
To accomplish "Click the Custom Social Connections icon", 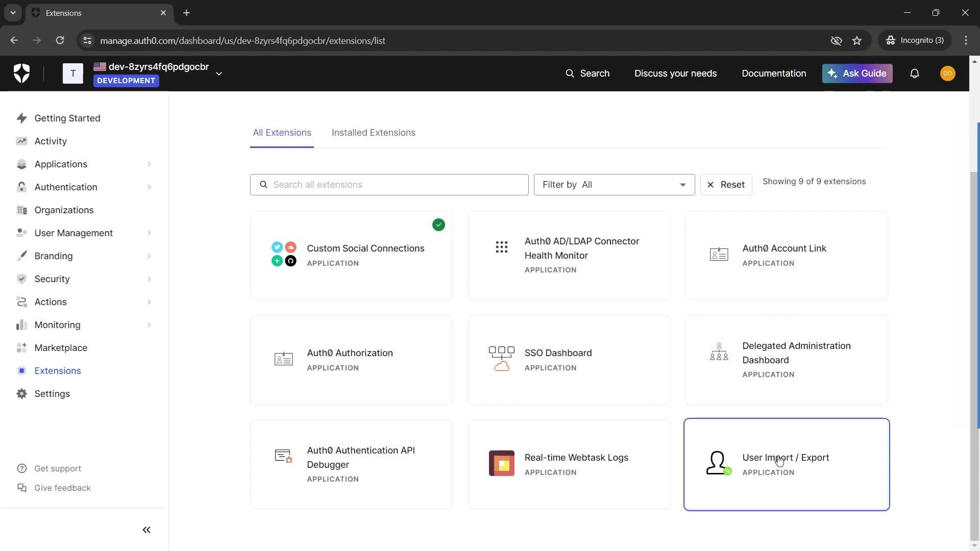I will (x=284, y=254).
